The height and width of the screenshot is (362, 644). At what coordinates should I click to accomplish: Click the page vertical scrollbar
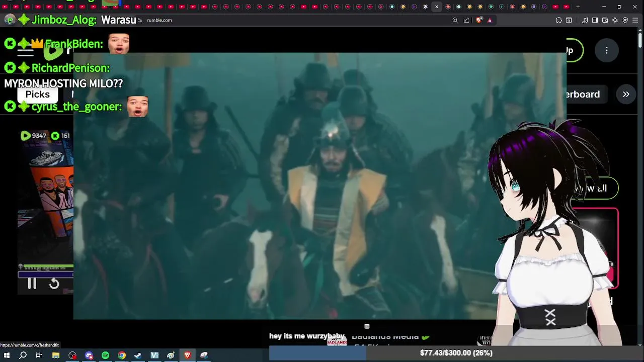pos(640,39)
